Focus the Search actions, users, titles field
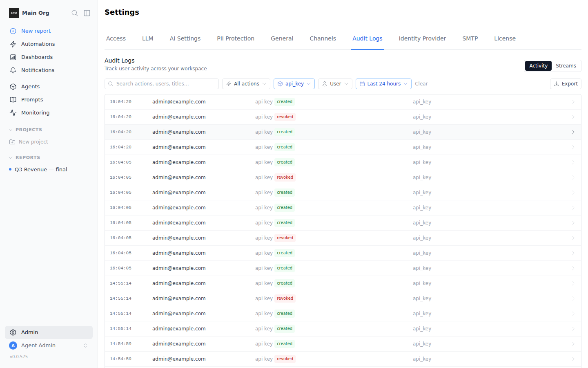Image resolution: width=588 pixels, height=368 pixels. click(x=162, y=84)
